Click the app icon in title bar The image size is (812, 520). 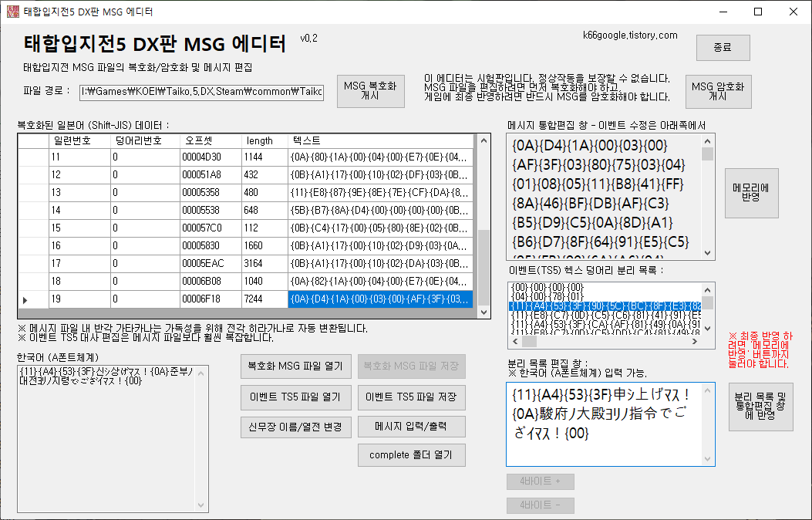(x=12, y=12)
